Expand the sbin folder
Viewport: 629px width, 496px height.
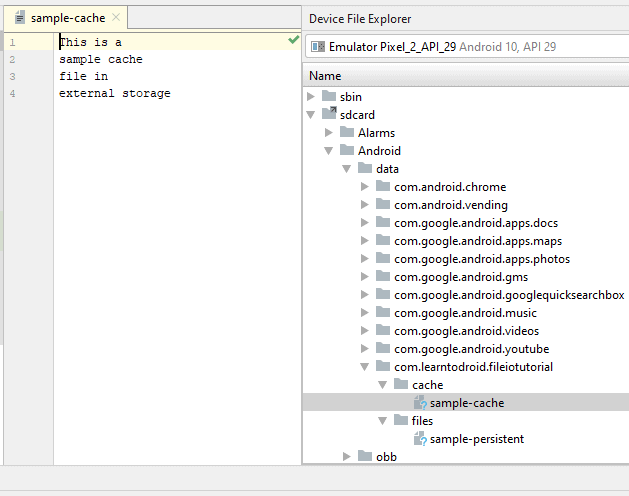point(311,97)
